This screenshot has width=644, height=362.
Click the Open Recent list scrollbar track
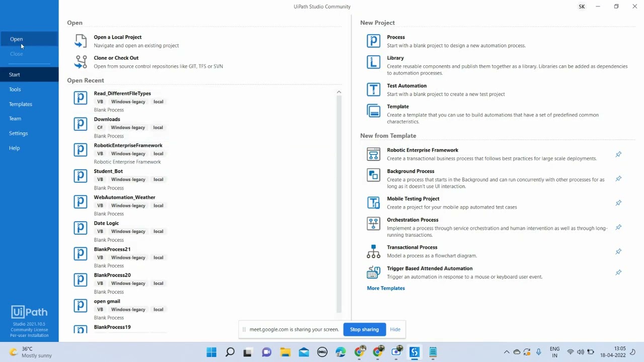point(339,204)
